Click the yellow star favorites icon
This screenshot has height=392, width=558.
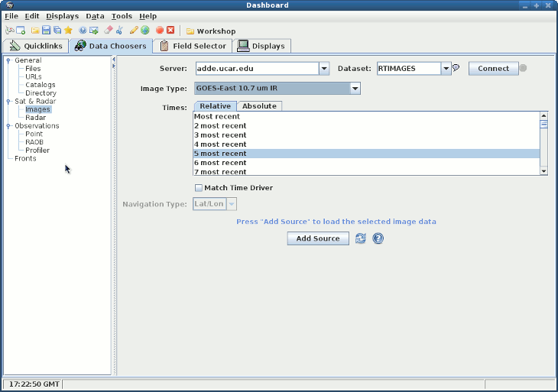coord(68,31)
